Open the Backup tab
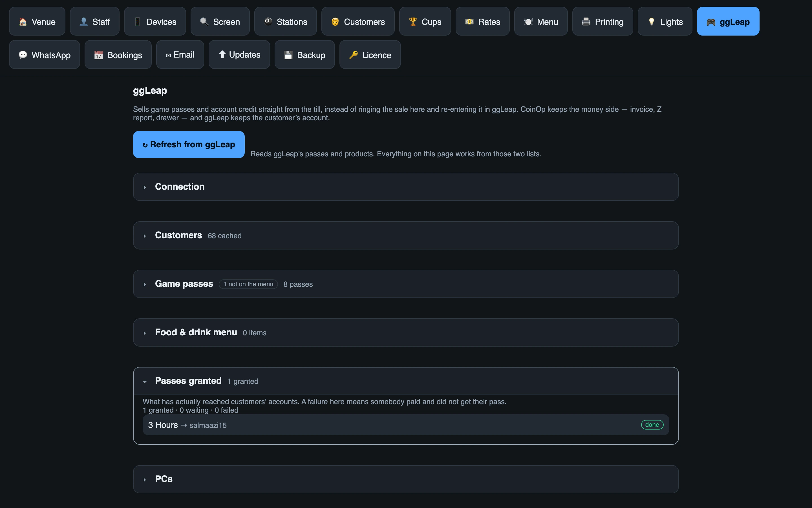Image resolution: width=812 pixels, height=508 pixels. coord(304,54)
